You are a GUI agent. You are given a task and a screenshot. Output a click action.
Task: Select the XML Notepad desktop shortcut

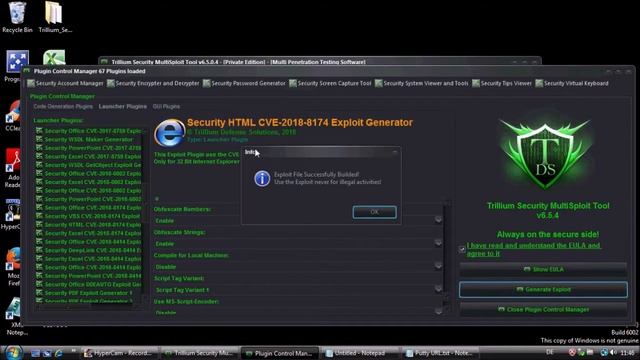(x=14, y=316)
